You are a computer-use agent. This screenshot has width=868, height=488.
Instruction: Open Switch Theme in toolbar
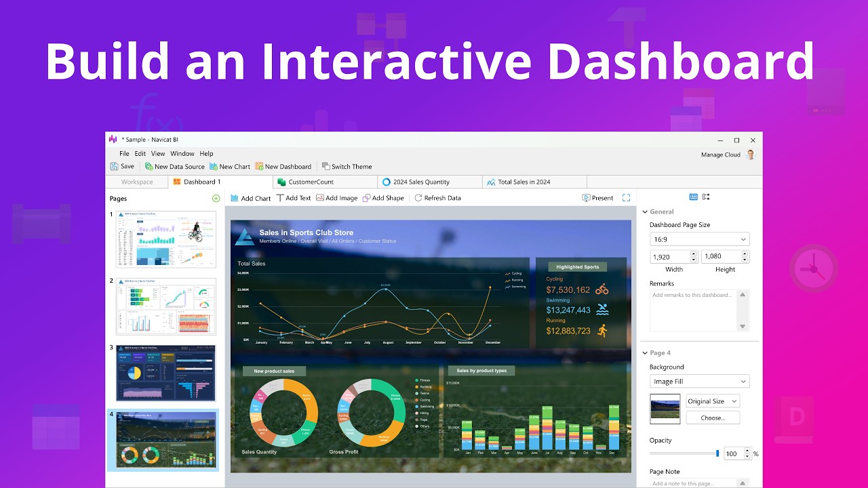[x=347, y=166]
